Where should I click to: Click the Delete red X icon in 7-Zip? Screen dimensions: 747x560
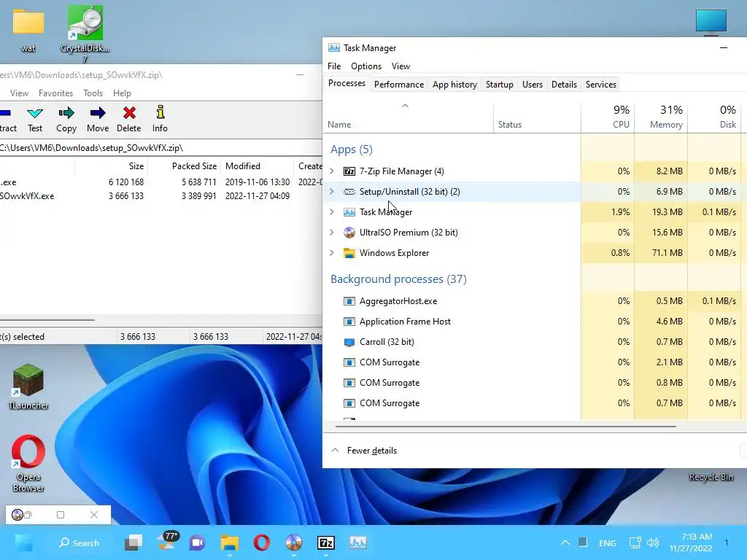[129, 113]
